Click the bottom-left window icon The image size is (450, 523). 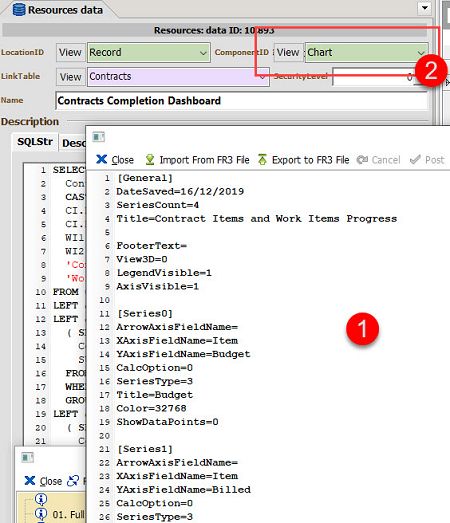pyautogui.click(x=28, y=457)
